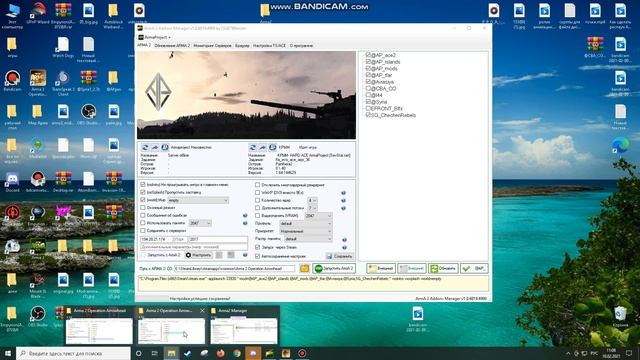Open the extra threads dropdown showing 7
Screen dimensions: 640x360
(x=312, y=208)
